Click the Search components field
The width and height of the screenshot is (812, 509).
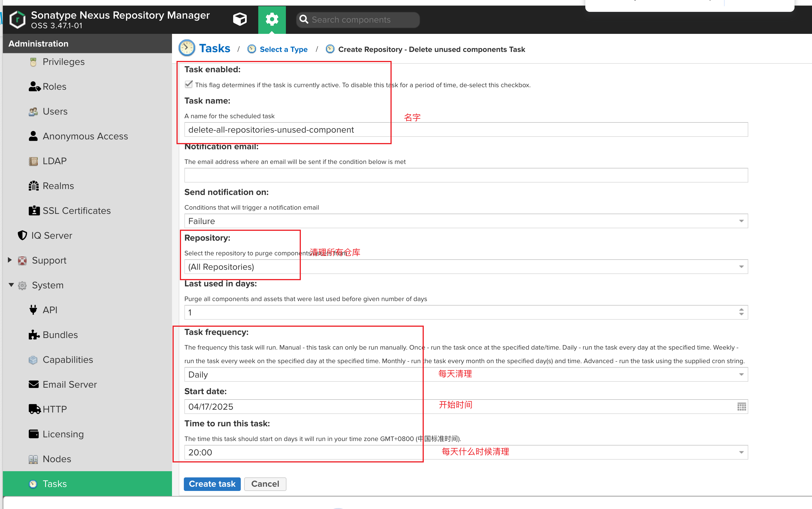click(357, 19)
